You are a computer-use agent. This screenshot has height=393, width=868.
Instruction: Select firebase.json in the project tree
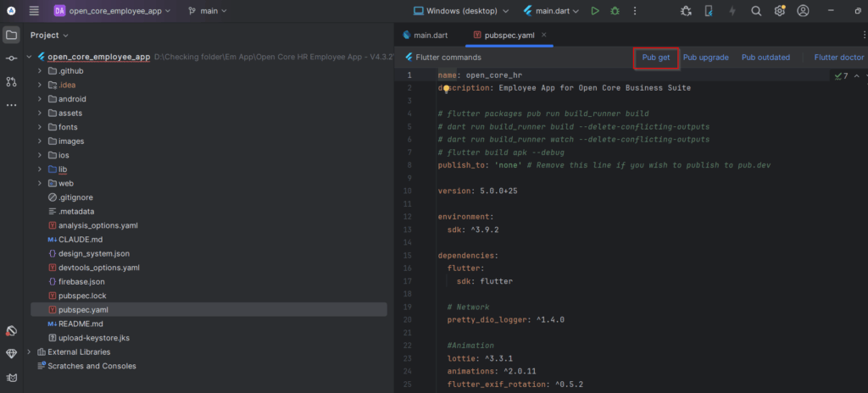pos(81,281)
